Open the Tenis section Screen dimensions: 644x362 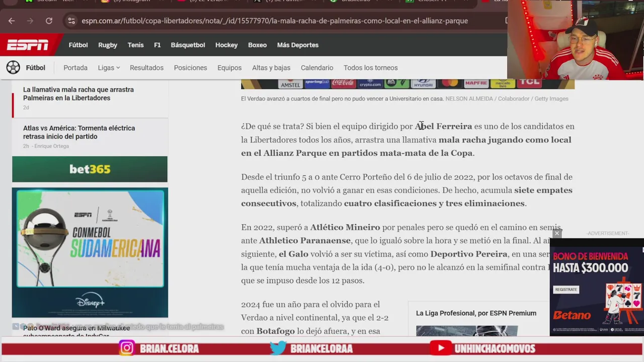click(135, 45)
